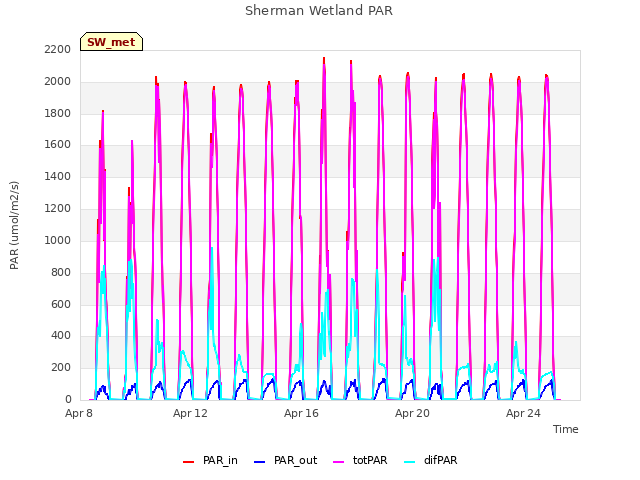The width and height of the screenshot is (640, 480).
Task: Toggle PAR_out series in legend
Action: point(285,461)
